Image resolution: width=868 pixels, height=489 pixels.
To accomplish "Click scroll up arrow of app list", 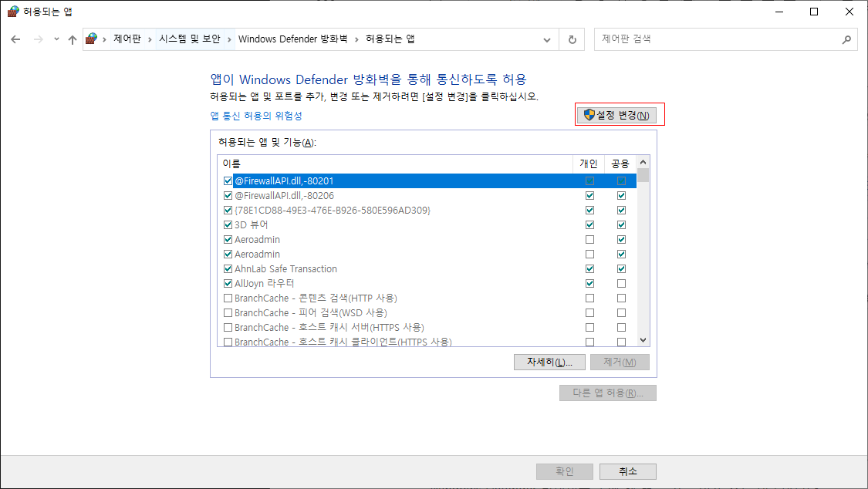I will [x=643, y=162].
